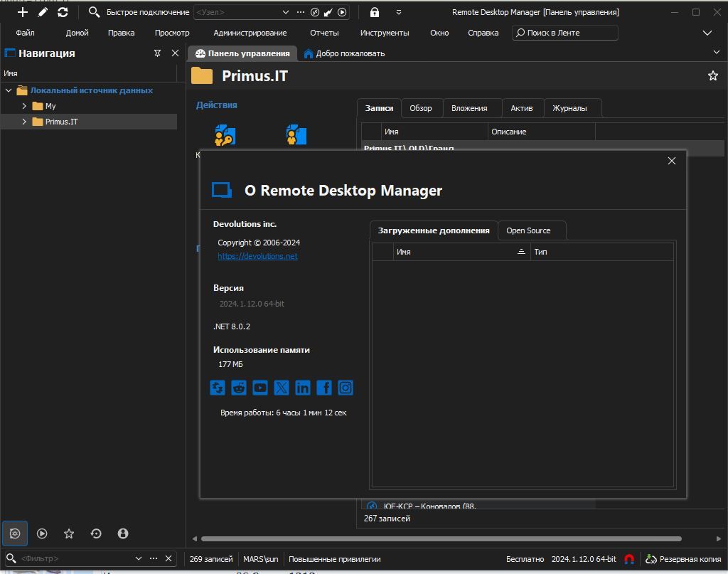Open the ellipsis options in the filter box
The width and height of the screenshot is (728, 574).
pyautogui.click(x=154, y=558)
